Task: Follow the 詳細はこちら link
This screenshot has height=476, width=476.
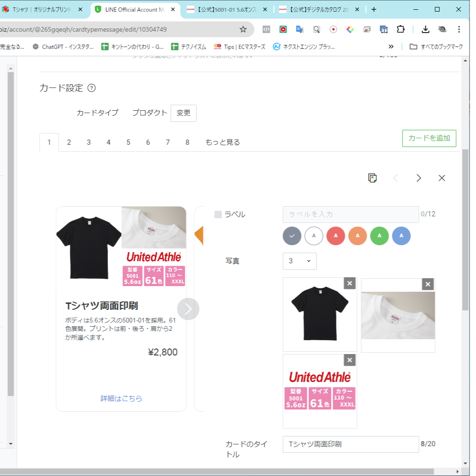Action: [x=121, y=398]
